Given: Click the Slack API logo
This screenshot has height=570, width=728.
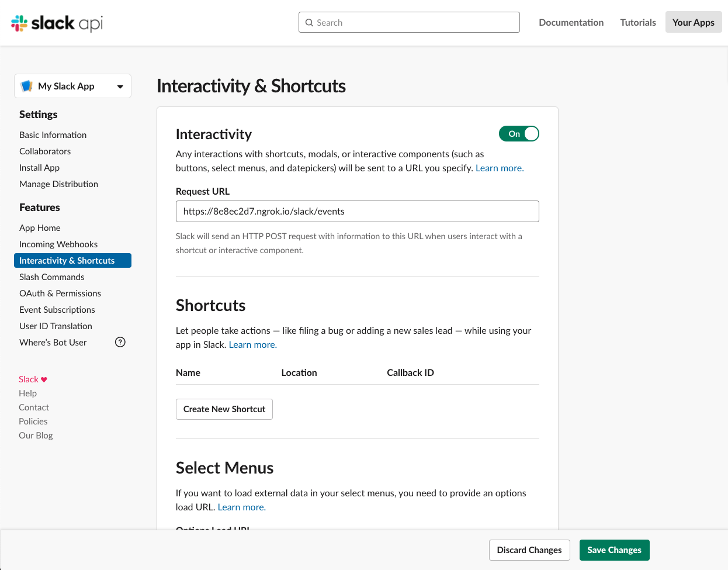Looking at the screenshot, I should [56, 23].
